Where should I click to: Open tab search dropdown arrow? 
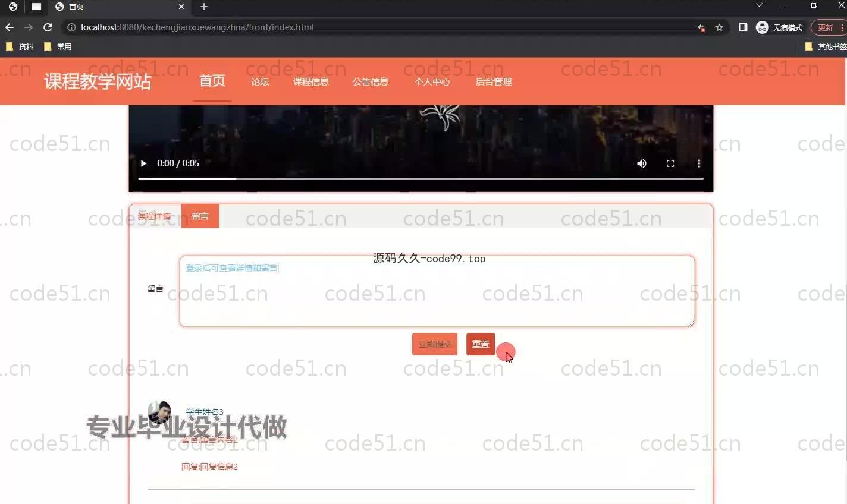click(759, 5)
